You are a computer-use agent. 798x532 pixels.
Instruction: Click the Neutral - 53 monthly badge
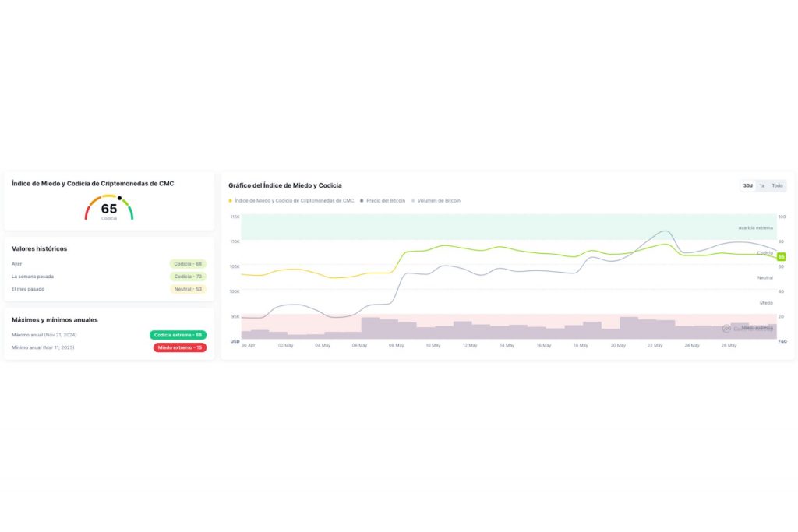188,289
